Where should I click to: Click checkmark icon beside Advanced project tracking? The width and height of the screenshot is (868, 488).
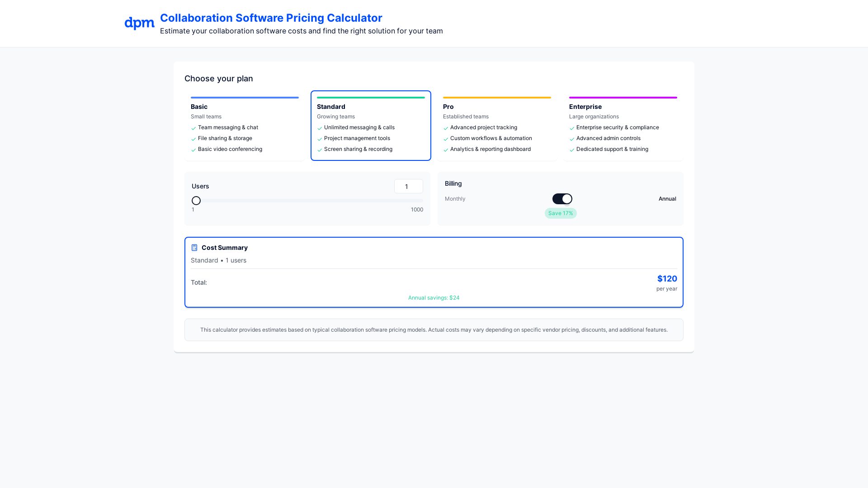(446, 128)
